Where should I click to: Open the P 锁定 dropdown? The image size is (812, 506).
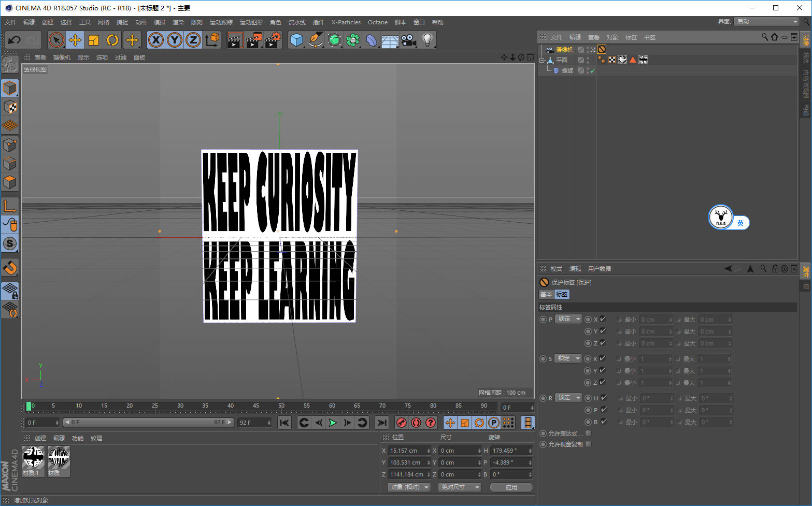click(x=568, y=319)
